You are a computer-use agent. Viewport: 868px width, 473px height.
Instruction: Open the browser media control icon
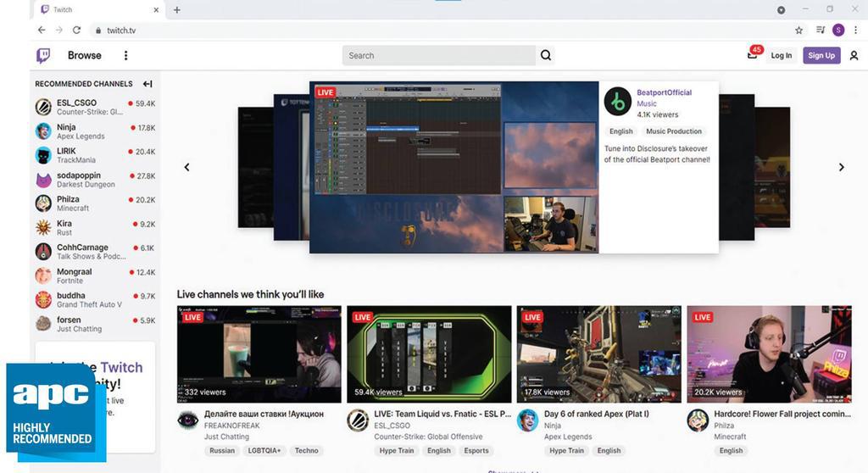[x=821, y=30]
